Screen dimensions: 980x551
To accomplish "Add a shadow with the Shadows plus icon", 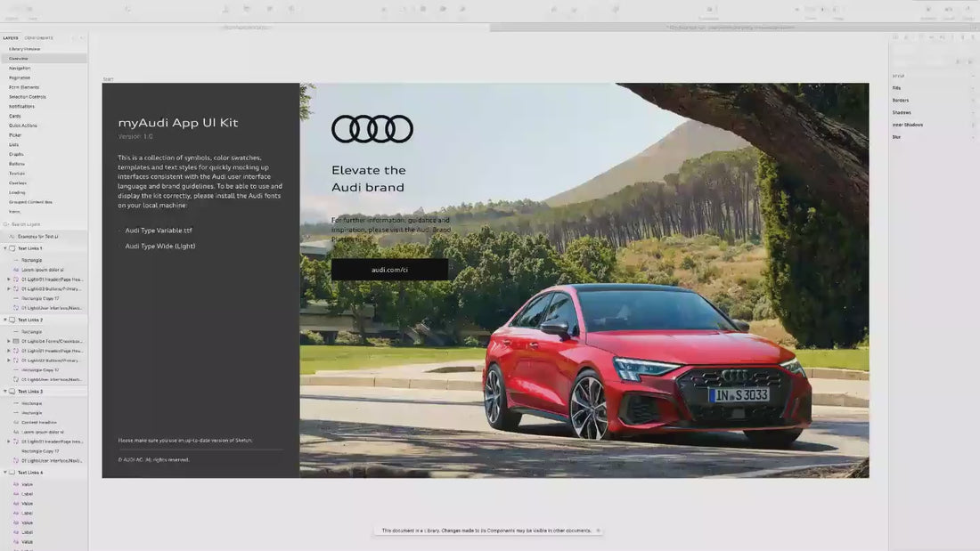I will point(972,113).
